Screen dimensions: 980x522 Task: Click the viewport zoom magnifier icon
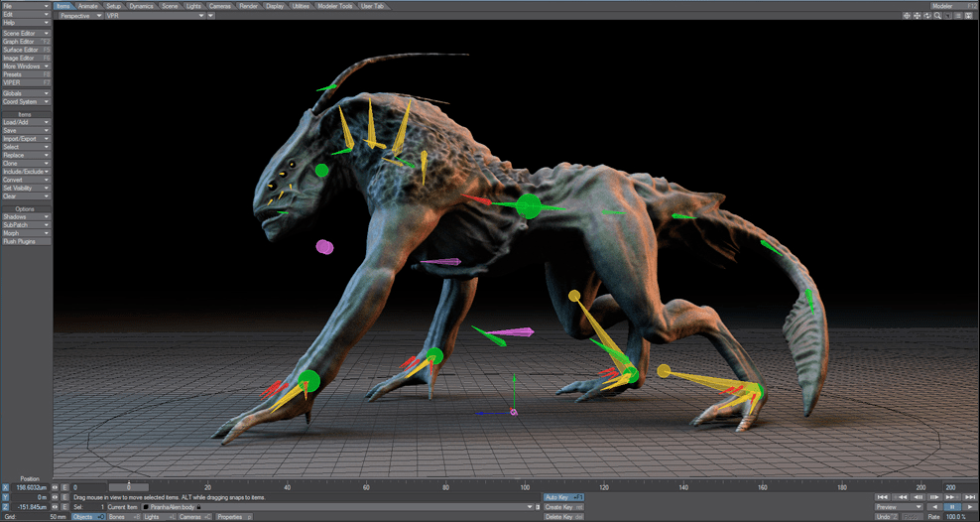coord(937,16)
